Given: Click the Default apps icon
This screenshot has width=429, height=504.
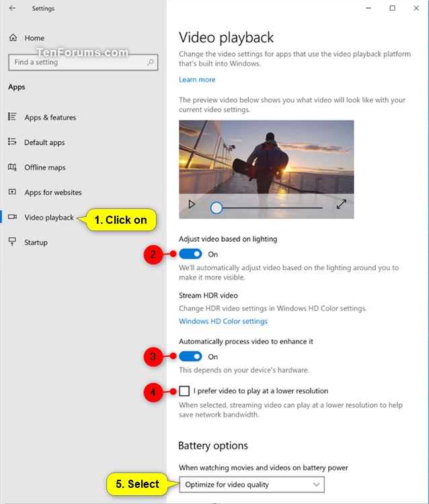Looking at the screenshot, I should (12, 141).
